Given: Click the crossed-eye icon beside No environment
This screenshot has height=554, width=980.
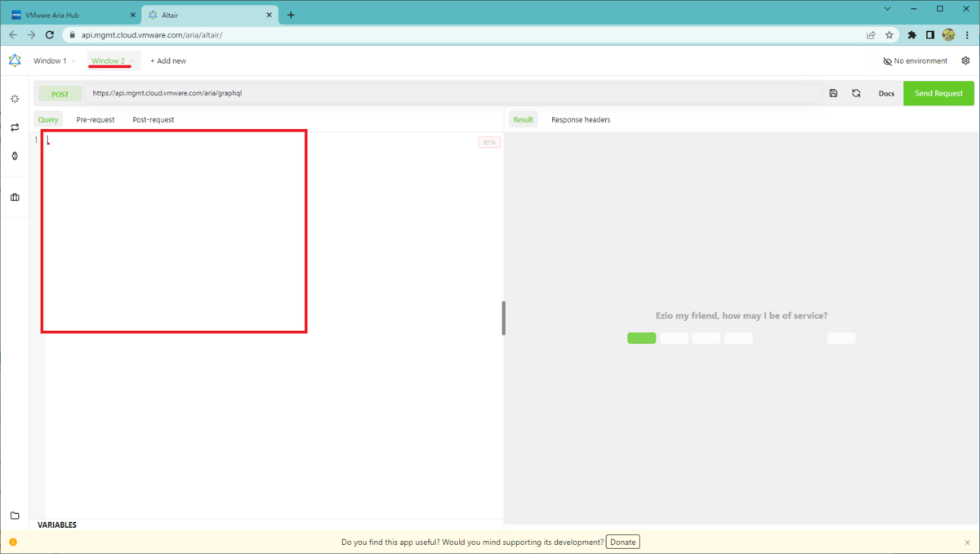Looking at the screenshot, I should (887, 61).
